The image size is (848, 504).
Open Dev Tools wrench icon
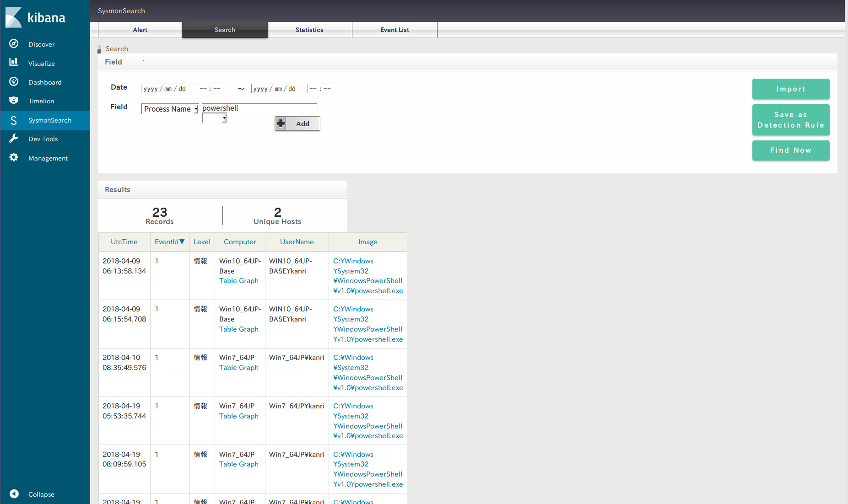pos(14,138)
